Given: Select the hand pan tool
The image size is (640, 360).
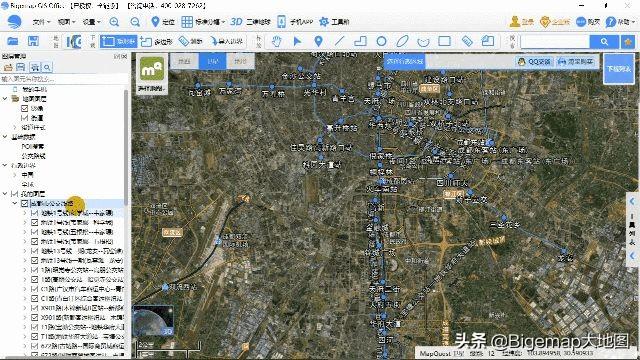Looking at the screenshot, I should (x=277, y=41).
